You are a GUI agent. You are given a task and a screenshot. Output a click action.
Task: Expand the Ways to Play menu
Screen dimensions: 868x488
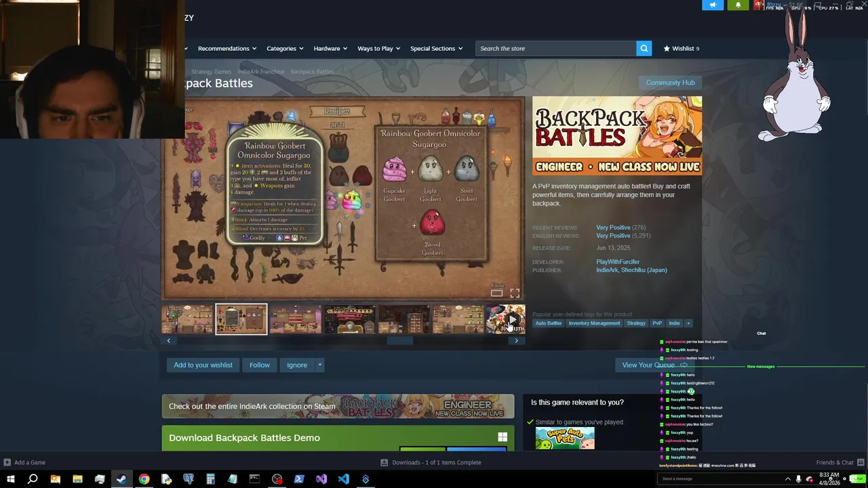[x=378, y=48]
